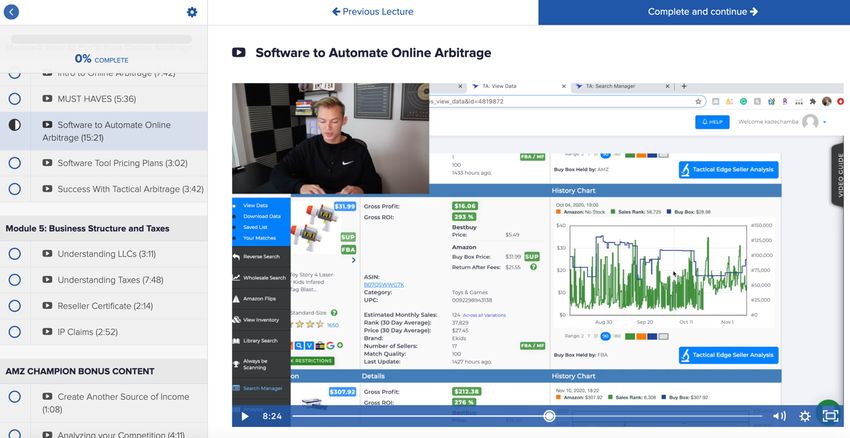Image resolution: width=850 pixels, height=438 pixels.
Task: Open the course settings gear
Action: (192, 12)
